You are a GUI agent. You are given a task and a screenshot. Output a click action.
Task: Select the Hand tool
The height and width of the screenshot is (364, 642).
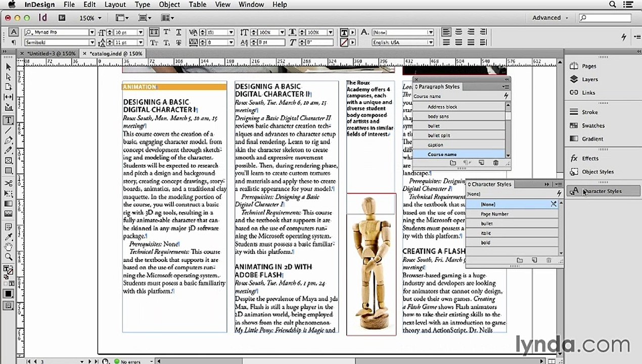[9, 247]
